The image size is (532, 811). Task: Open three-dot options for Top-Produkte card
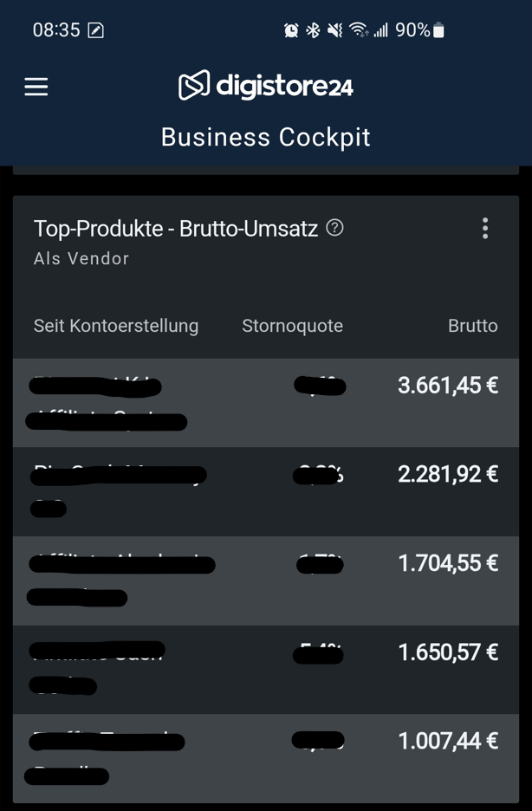[x=485, y=228]
